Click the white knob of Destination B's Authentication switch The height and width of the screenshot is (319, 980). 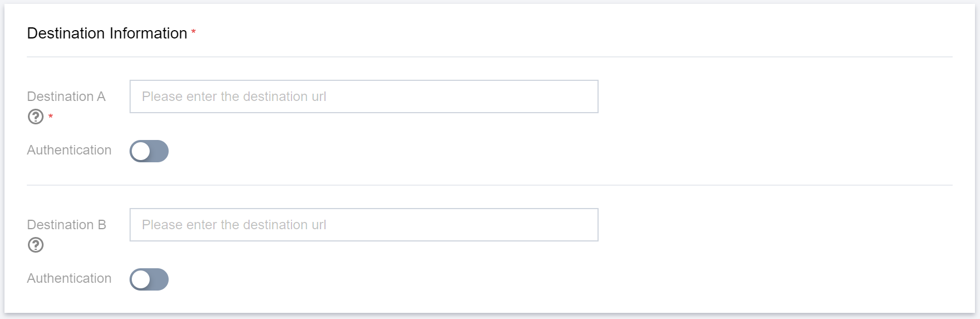point(141,279)
